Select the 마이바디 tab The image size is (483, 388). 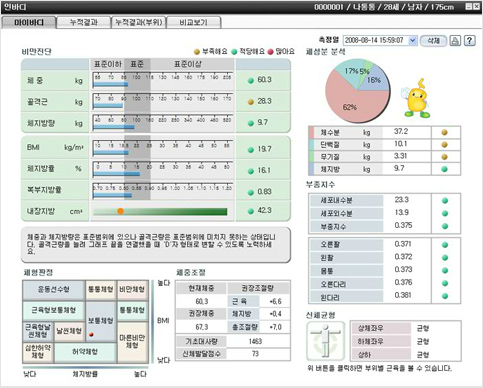click(x=29, y=22)
